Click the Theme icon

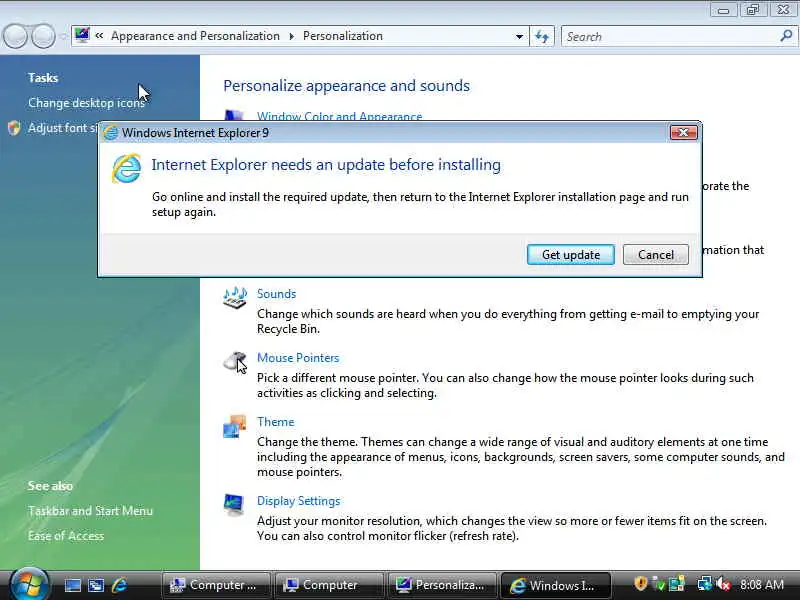click(x=235, y=426)
